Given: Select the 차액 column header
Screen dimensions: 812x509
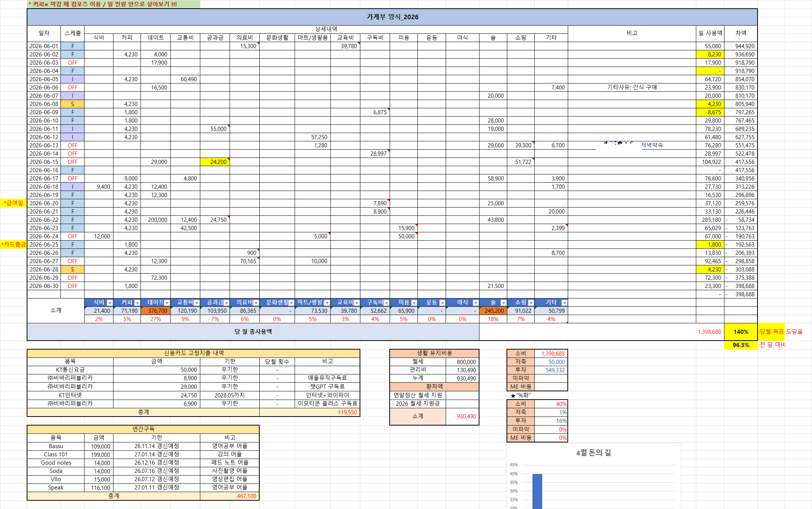Looking at the screenshot, I should coord(741,33).
